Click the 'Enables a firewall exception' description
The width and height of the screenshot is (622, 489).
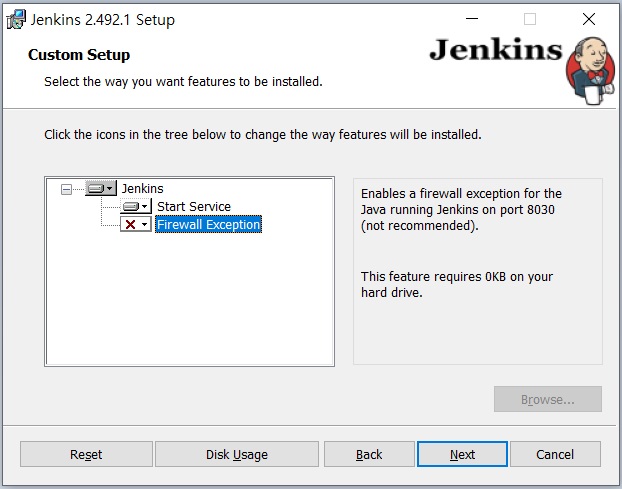(461, 209)
